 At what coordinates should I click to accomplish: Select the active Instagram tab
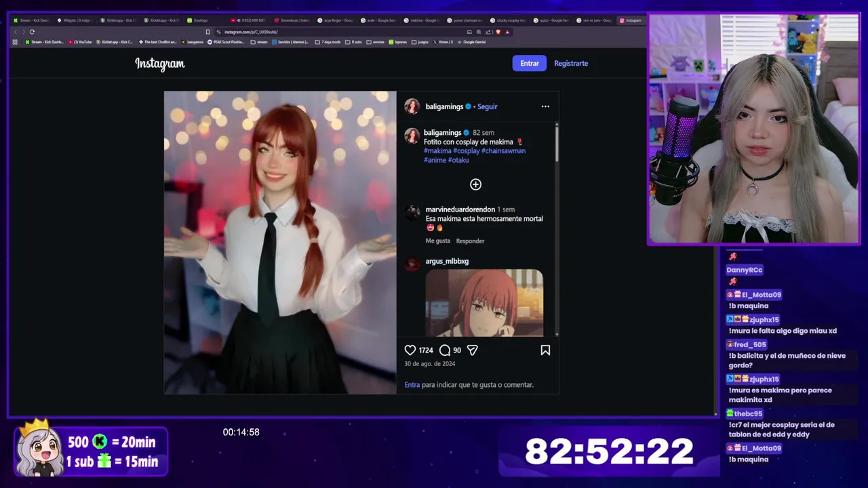pyautogui.click(x=631, y=20)
